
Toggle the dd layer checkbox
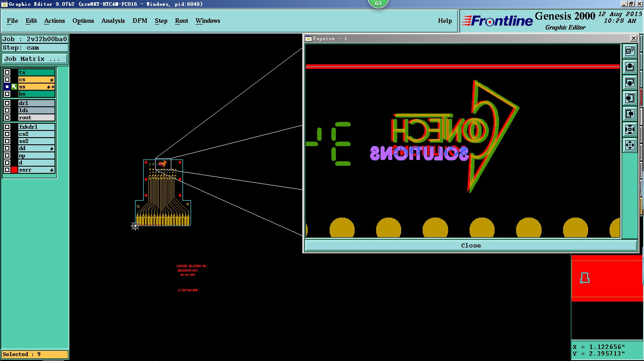tap(7, 148)
